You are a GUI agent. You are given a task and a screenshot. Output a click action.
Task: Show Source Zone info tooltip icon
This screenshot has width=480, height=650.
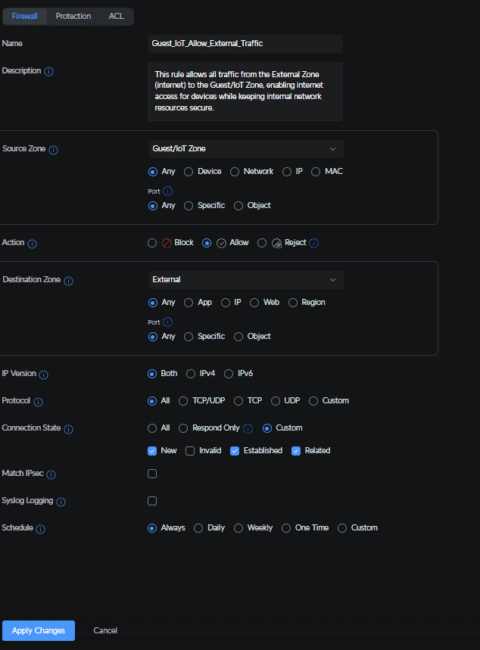[x=53, y=150]
